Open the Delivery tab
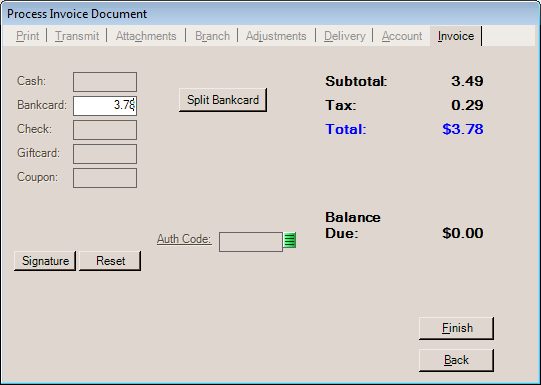Screen dimensions: 541x385 (345, 36)
